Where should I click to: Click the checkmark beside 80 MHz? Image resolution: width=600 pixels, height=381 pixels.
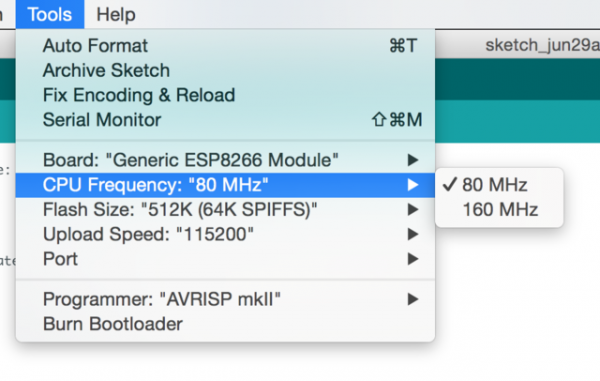coord(450,184)
